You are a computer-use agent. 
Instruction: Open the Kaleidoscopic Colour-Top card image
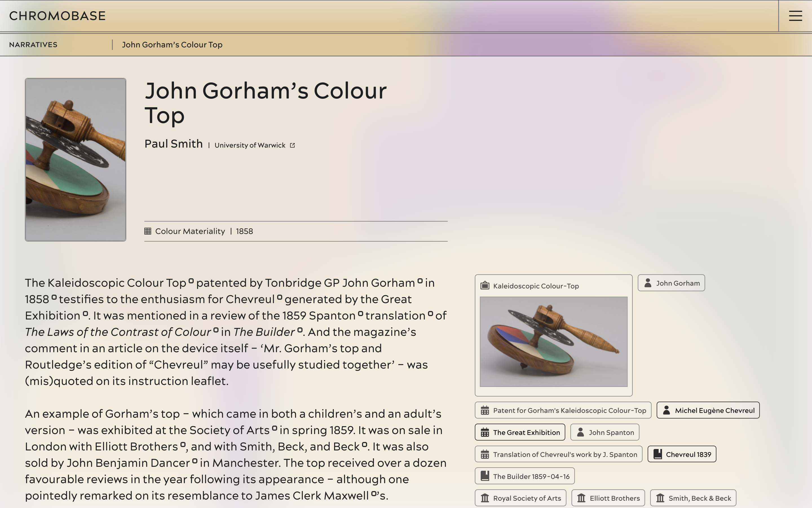point(553,341)
